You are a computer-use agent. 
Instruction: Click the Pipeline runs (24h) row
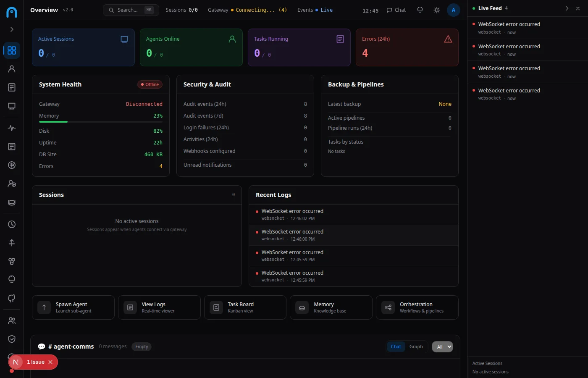pos(390,128)
